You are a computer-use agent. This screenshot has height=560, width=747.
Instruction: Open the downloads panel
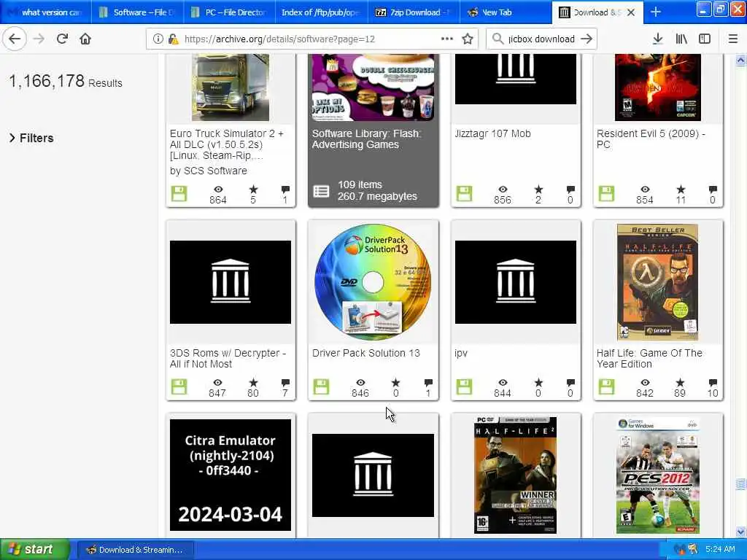(657, 39)
